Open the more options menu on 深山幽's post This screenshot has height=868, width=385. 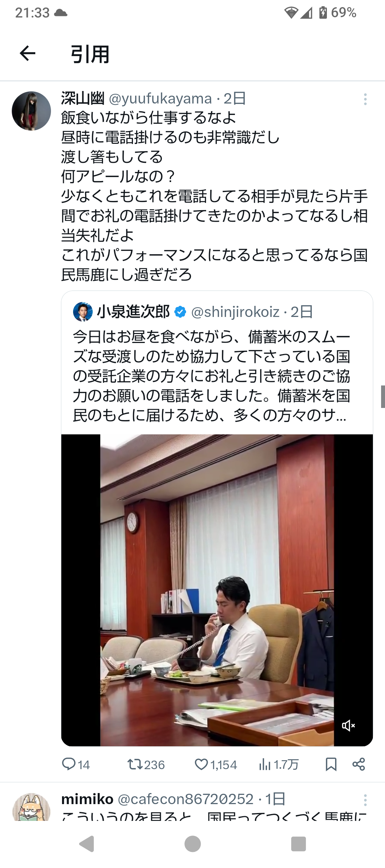(365, 99)
